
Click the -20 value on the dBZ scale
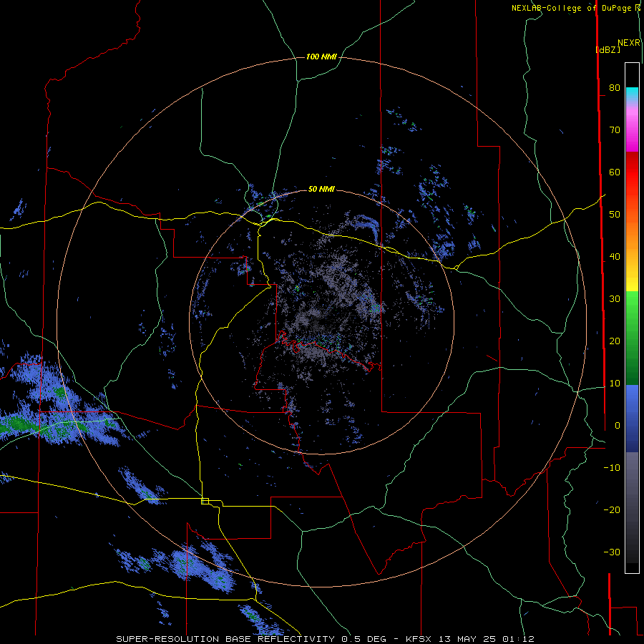pyautogui.click(x=612, y=509)
